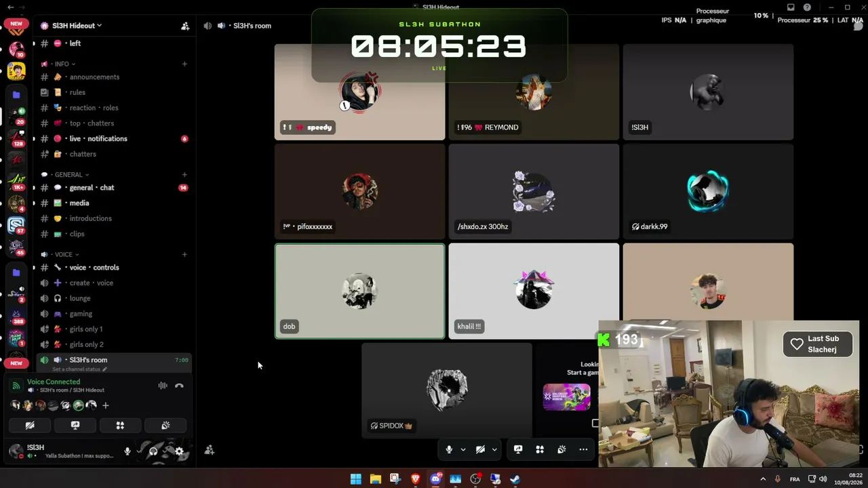Launch Brave browser from taskbar
868x488 pixels.
coord(416,479)
